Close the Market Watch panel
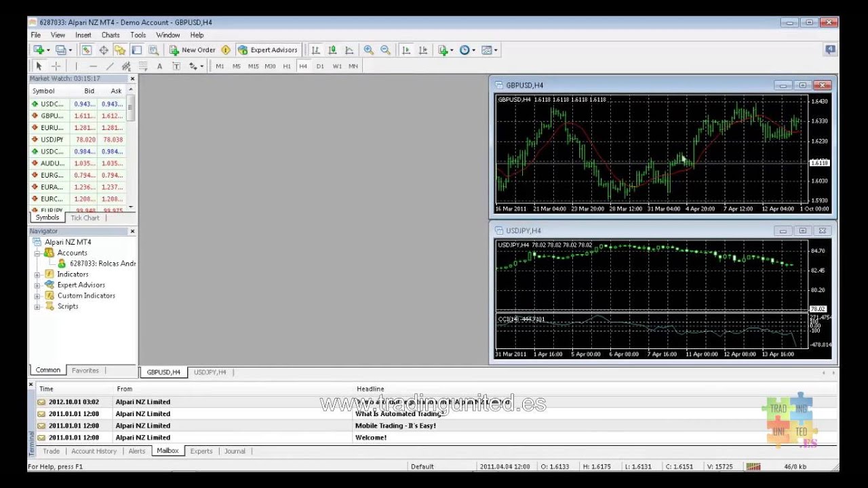 tap(132, 79)
